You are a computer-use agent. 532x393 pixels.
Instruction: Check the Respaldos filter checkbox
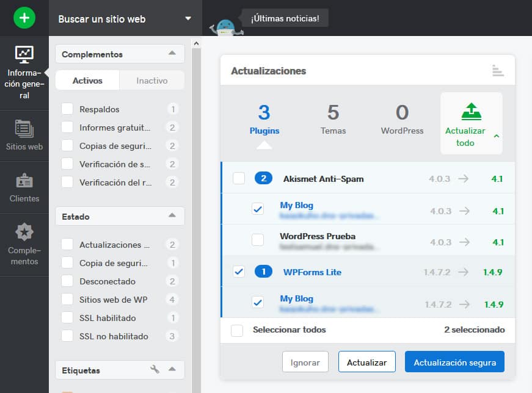click(67, 109)
